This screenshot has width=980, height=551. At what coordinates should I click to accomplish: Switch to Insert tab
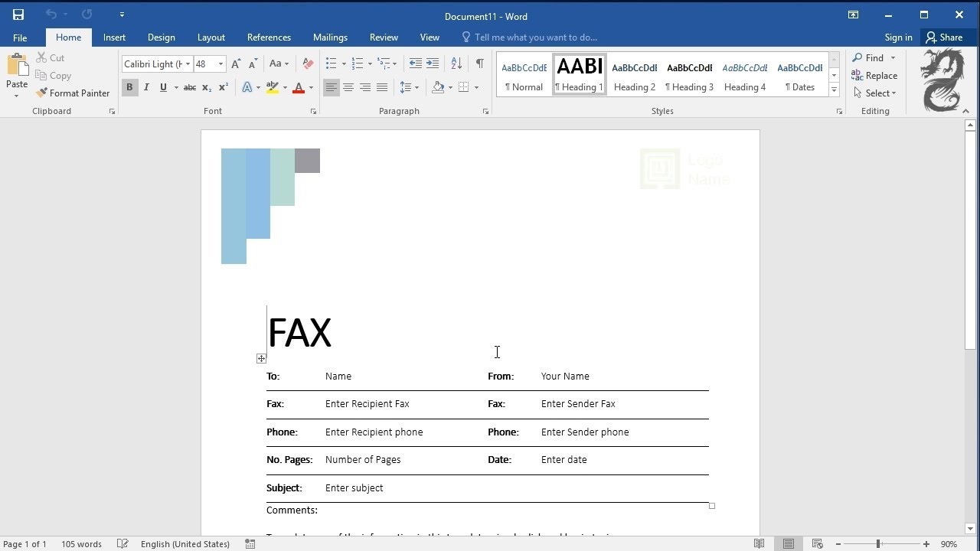coord(114,37)
